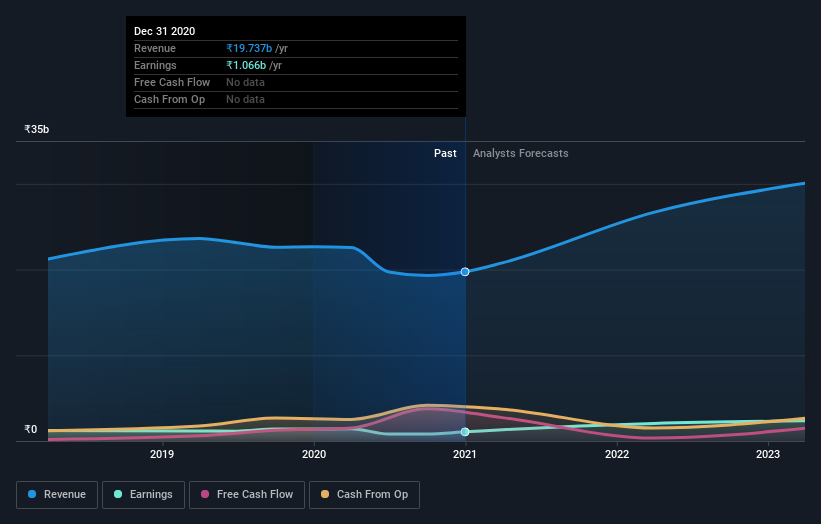Screen dimensions: 821x524
Task: Click the 2022 x-axis label
Action: pos(617,454)
